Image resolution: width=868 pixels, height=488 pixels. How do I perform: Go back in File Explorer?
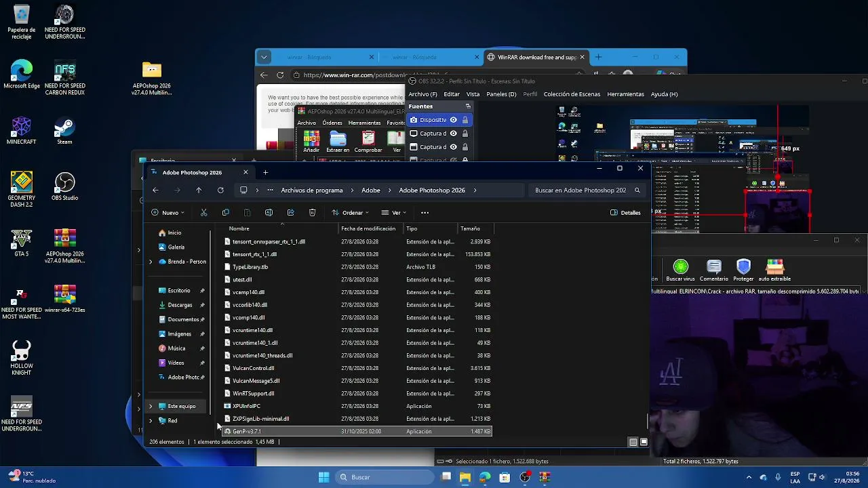155,190
